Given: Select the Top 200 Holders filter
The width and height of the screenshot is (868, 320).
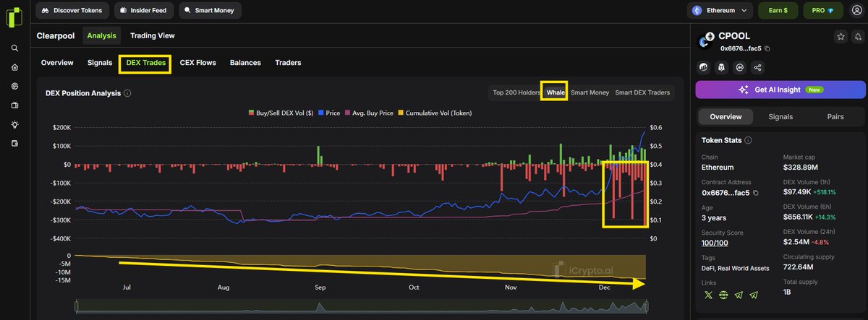Looking at the screenshot, I should (516, 92).
